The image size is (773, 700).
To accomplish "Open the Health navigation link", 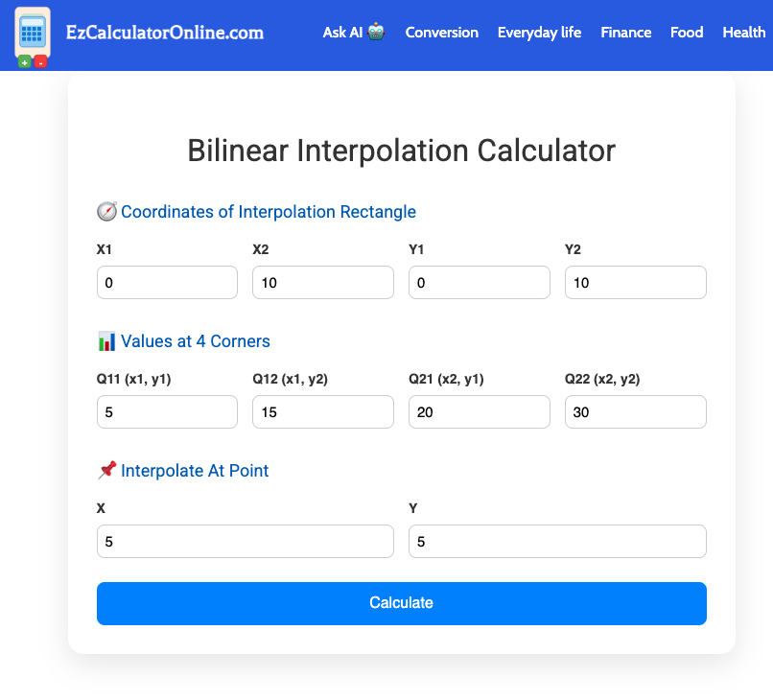I will click(743, 32).
